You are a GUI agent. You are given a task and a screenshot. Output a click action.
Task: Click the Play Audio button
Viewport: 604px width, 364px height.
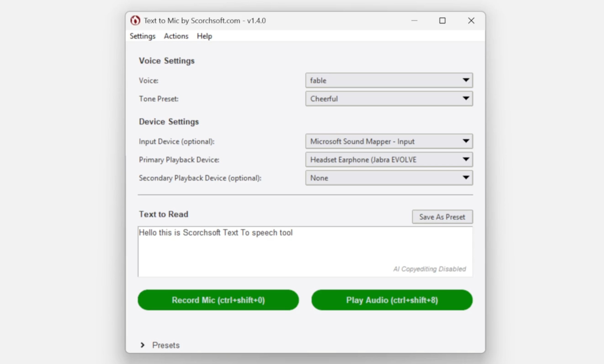point(392,300)
